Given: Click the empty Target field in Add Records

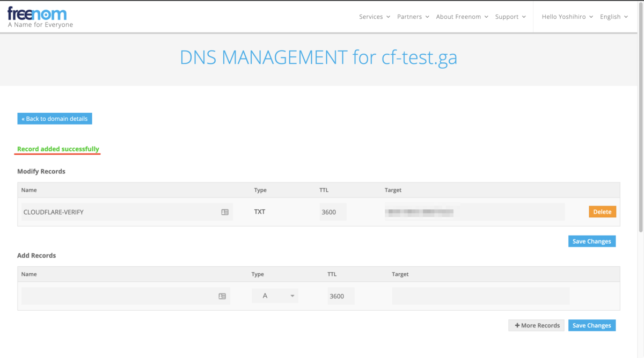Looking at the screenshot, I should point(480,296).
